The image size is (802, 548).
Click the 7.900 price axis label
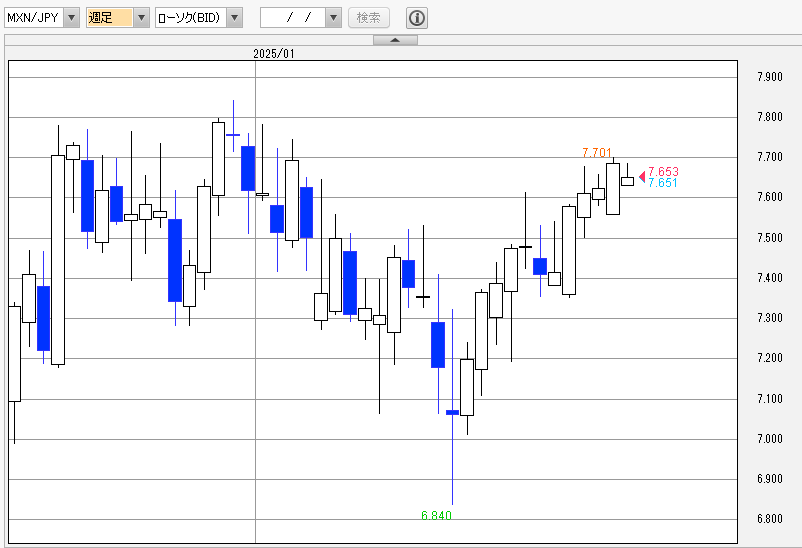[x=770, y=77]
